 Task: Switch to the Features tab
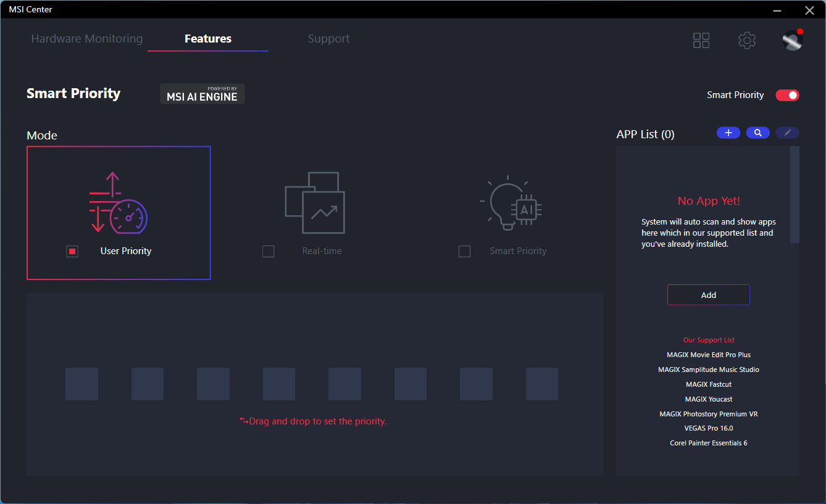[208, 39]
